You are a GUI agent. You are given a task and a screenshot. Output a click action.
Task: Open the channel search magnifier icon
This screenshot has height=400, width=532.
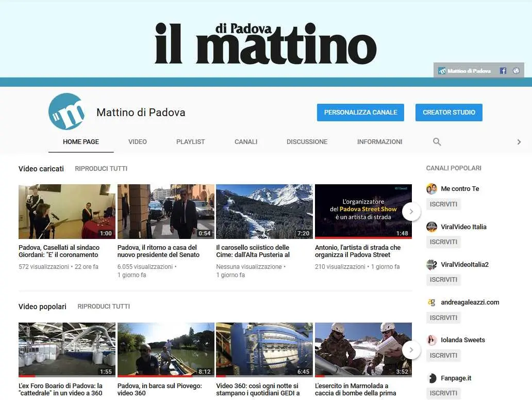437,141
